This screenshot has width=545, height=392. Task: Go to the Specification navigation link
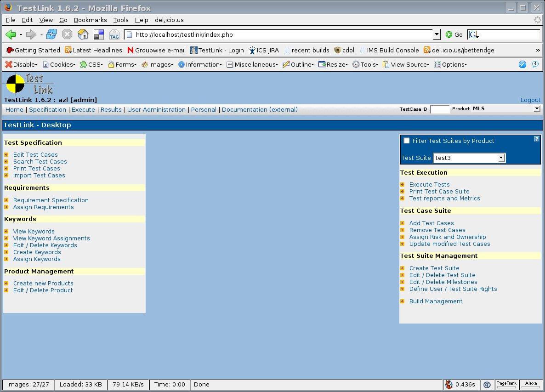[47, 109]
